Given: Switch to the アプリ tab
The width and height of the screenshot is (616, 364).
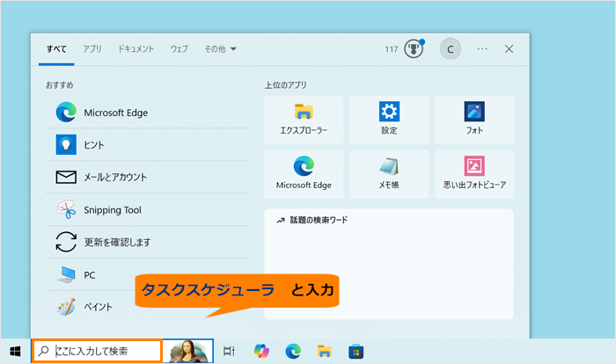Looking at the screenshot, I should click(92, 49).
